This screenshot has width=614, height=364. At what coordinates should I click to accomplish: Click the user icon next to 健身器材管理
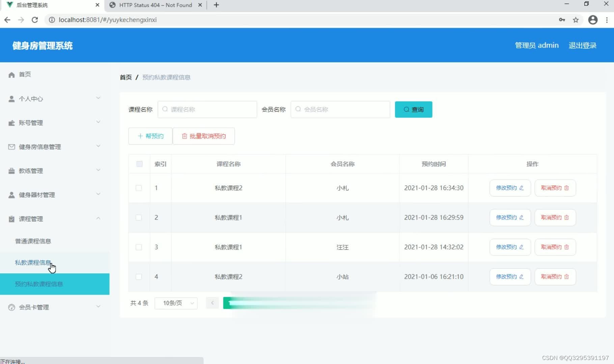pos(11,195)
